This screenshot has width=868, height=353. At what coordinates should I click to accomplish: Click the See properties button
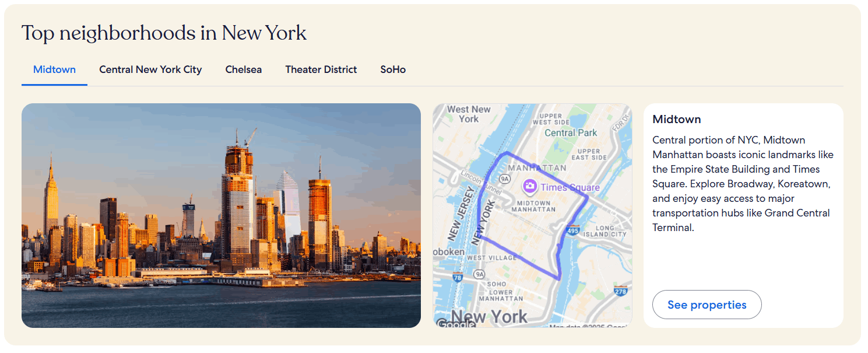tap(707, 305)
